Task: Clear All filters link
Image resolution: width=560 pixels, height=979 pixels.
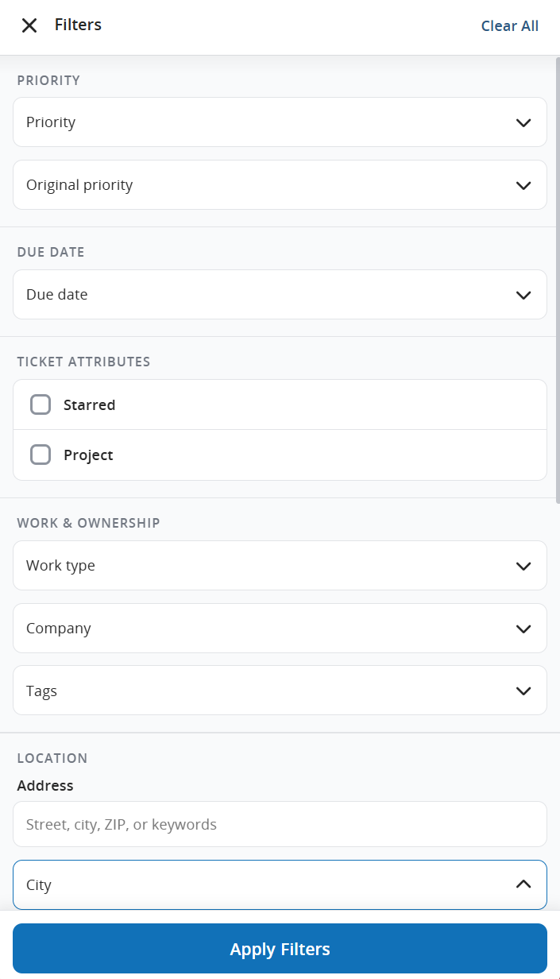Action: tap(510, 25)
